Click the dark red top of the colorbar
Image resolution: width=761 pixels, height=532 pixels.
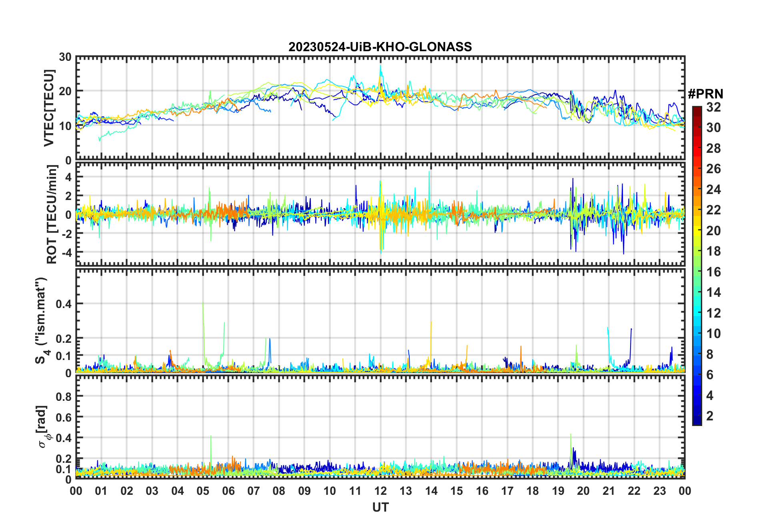(697, 110)
